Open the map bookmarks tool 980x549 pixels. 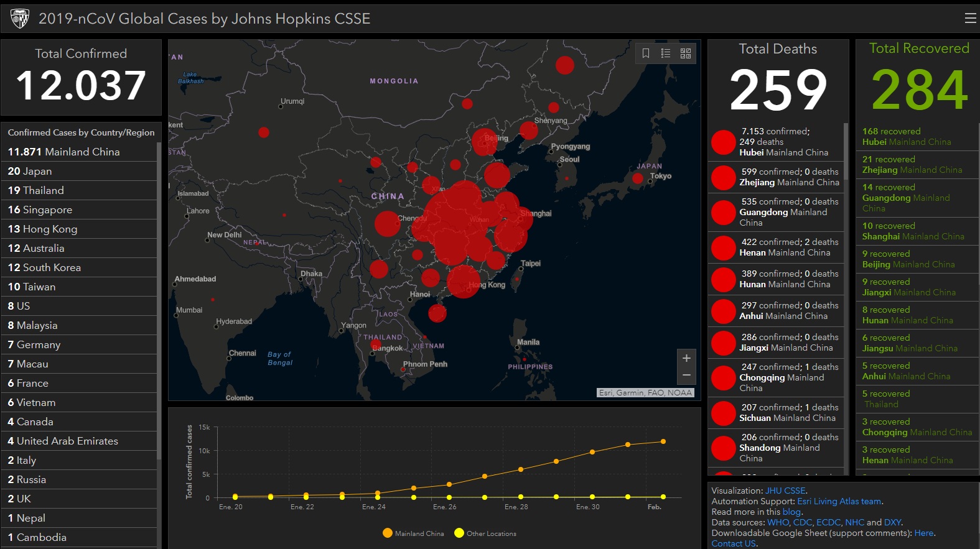click(x=646, y=53)
